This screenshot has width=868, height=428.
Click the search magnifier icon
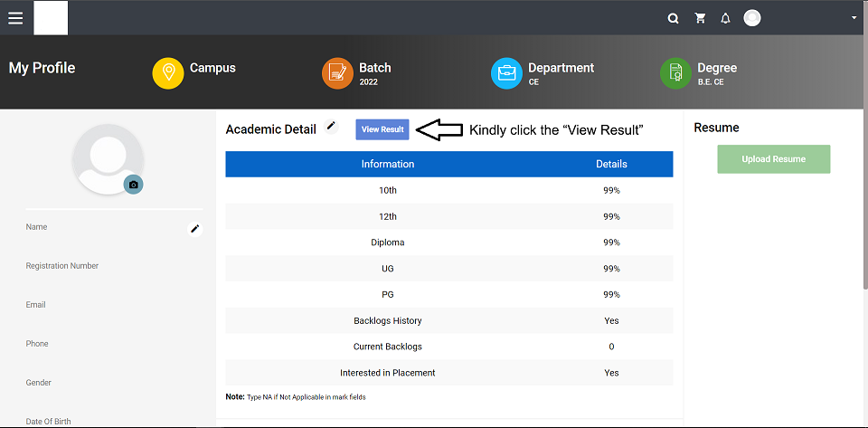click(673, 18)
